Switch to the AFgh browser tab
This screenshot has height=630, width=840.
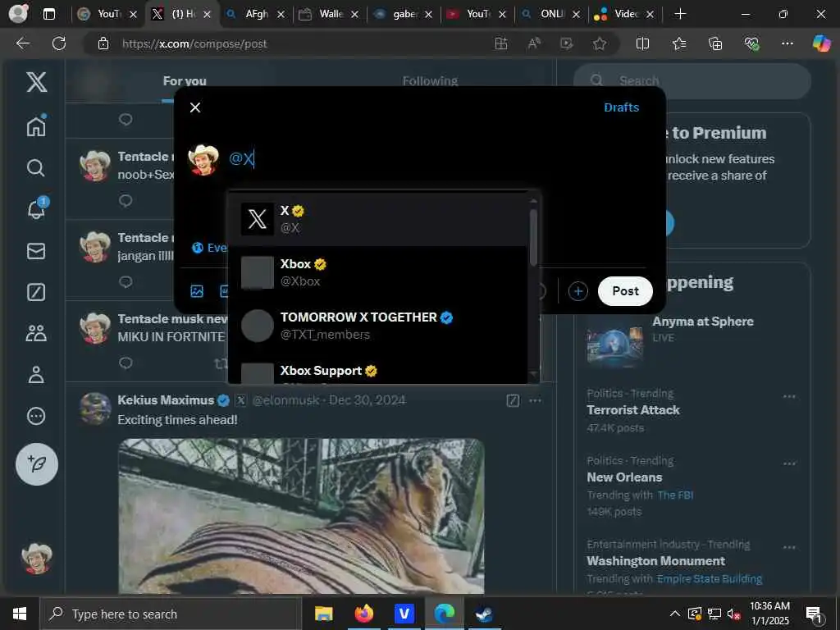point(256,15)
